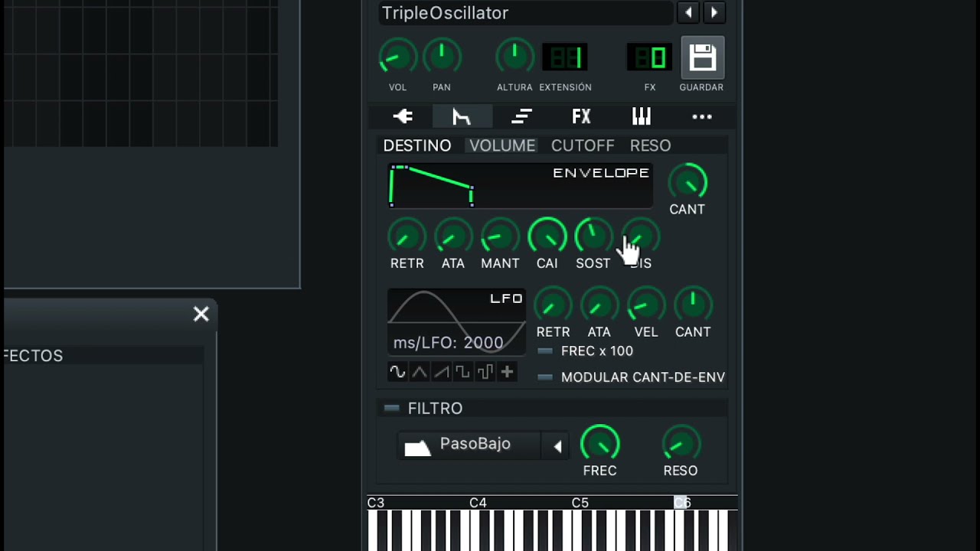Click the VOL knob
The image size is (980, 551).
click(397, 57)
